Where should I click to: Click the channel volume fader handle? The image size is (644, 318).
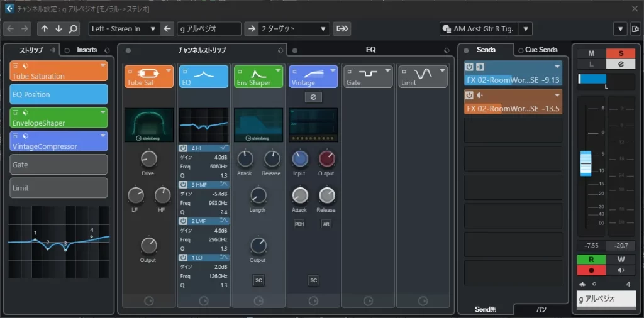586,163
